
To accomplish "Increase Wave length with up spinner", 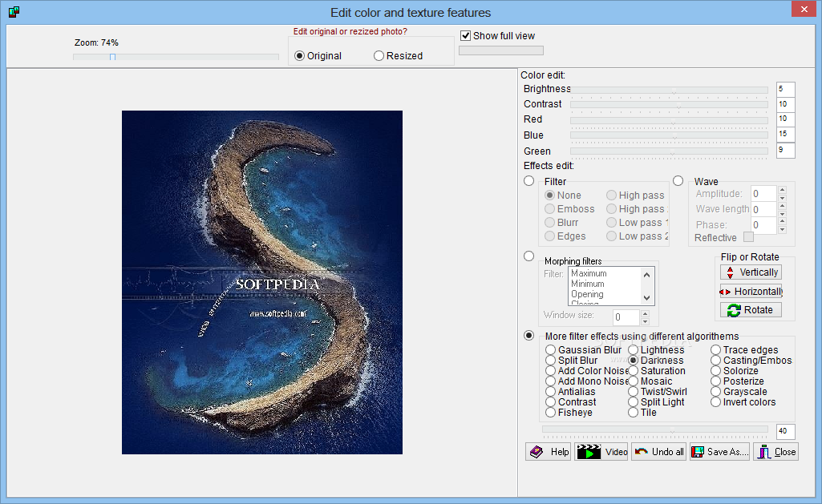I will click(782, 206).
